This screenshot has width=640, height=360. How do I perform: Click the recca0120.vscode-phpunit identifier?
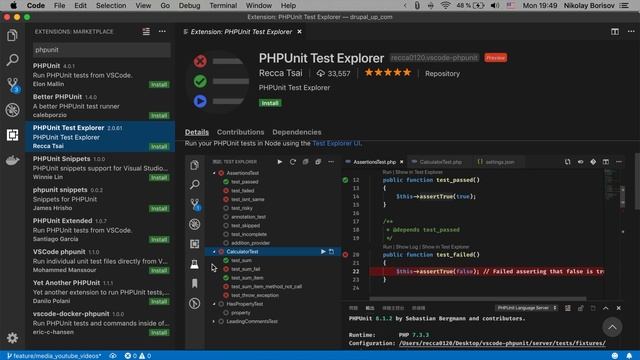(434, 58)
